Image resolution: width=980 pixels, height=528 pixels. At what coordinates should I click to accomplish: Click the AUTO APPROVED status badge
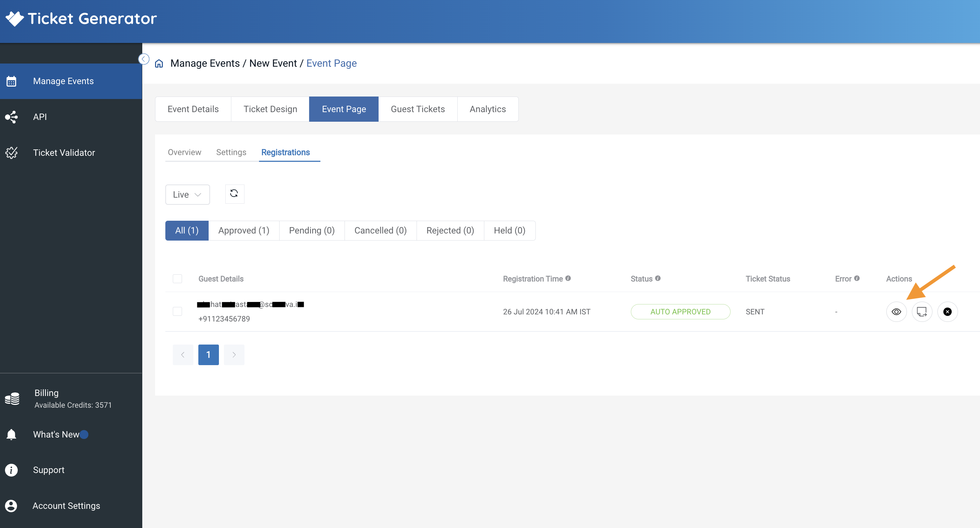tap(680, 312)
